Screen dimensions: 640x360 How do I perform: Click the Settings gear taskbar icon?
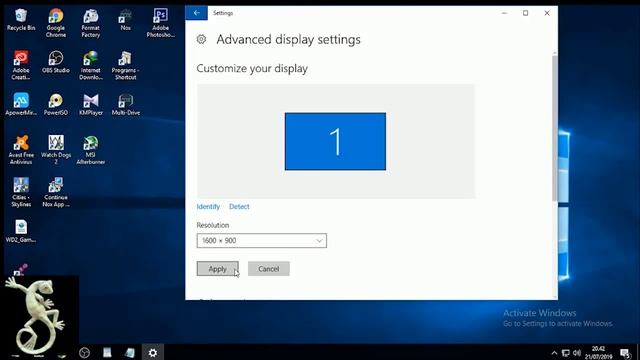click(153, 352)
